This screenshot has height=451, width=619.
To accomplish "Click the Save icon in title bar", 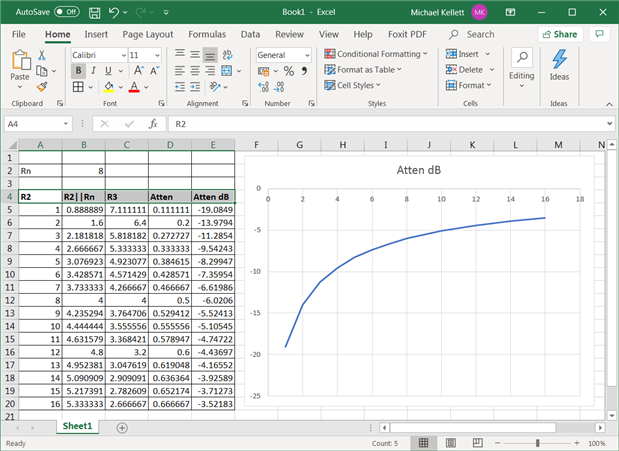I will (x=95, y=11).
